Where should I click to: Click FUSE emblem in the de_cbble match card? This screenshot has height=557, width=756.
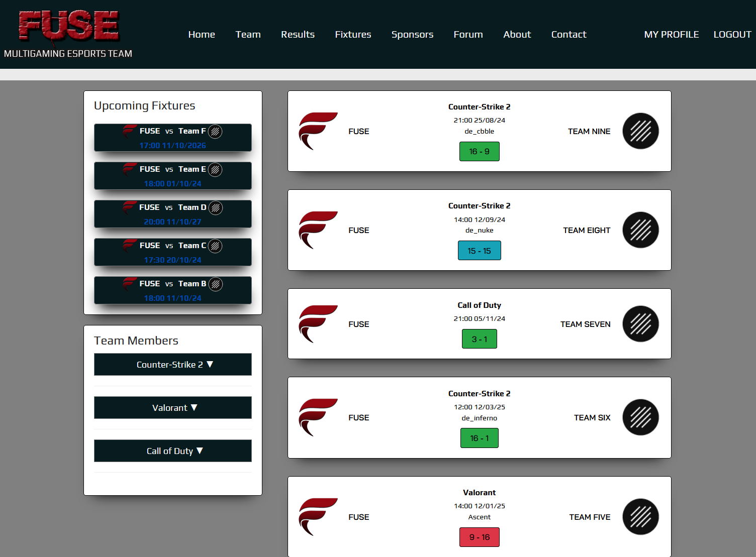[318, 131]
